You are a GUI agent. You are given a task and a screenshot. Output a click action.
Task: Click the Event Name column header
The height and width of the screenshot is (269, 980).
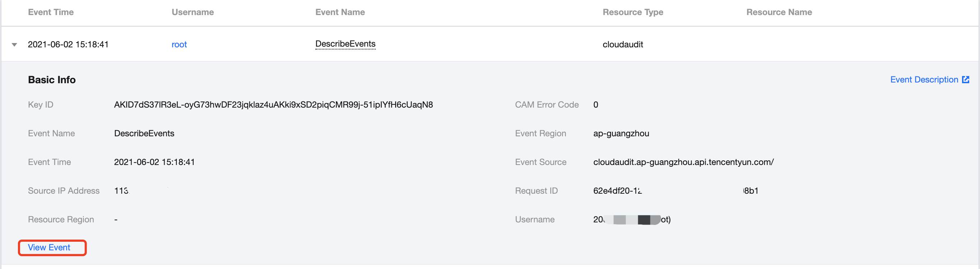click(340, 12)
